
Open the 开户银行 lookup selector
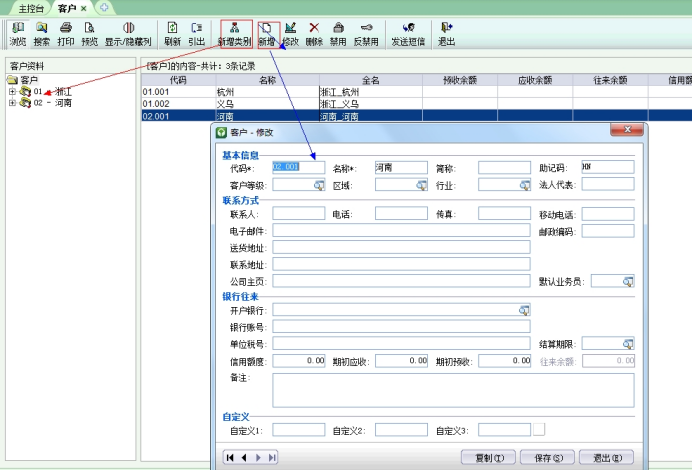[523, 311]
